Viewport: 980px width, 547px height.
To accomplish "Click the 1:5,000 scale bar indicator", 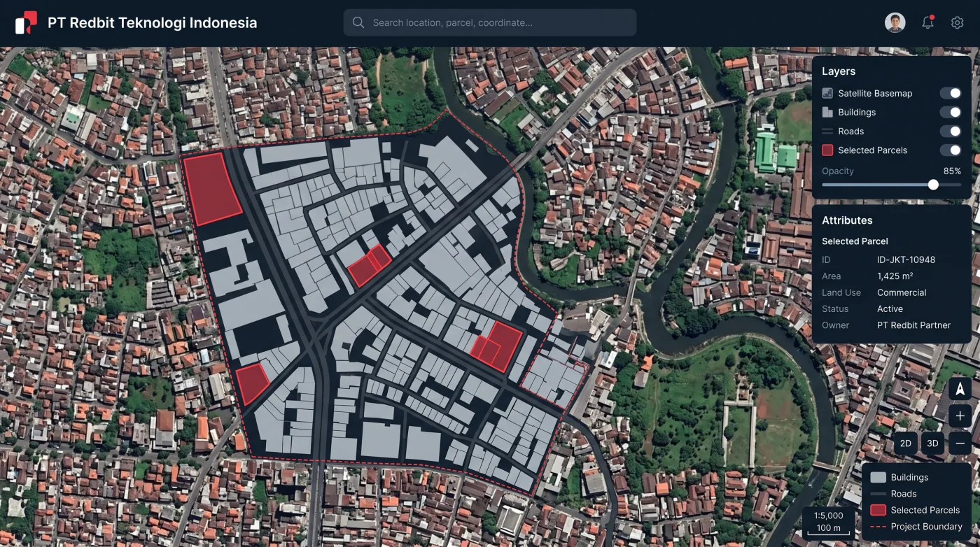I will pos(828,522).
